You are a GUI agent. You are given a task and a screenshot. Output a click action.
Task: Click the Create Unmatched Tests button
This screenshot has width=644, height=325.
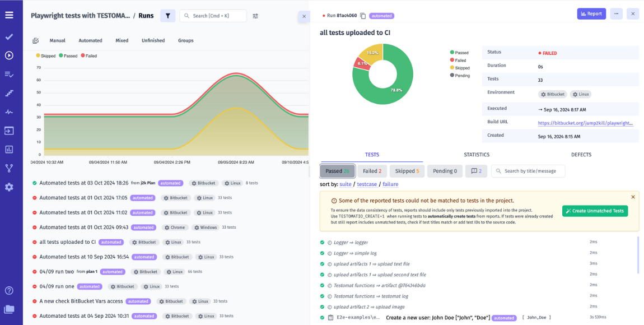tap(596, 211)
